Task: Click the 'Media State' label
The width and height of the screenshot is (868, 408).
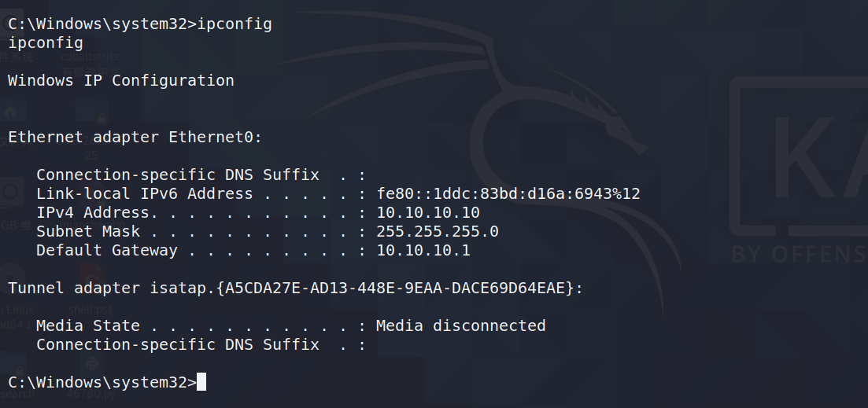Action: click(88, 325)
